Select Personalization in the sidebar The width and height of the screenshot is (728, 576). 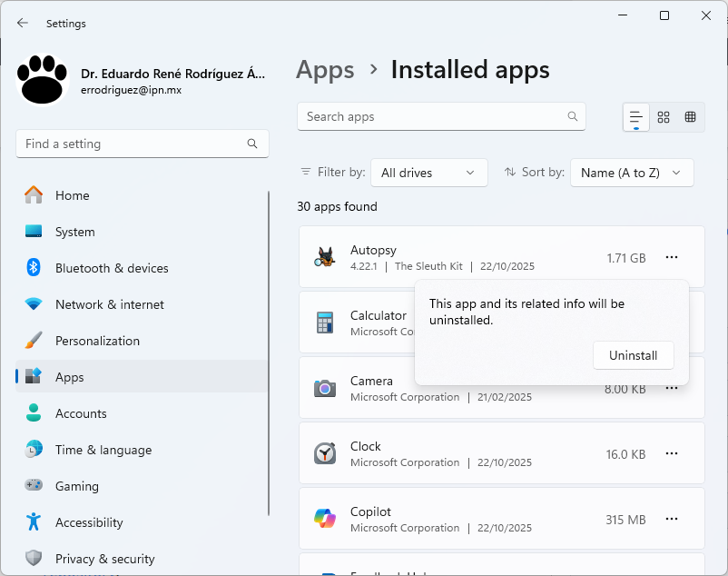(x=97, y=341)
